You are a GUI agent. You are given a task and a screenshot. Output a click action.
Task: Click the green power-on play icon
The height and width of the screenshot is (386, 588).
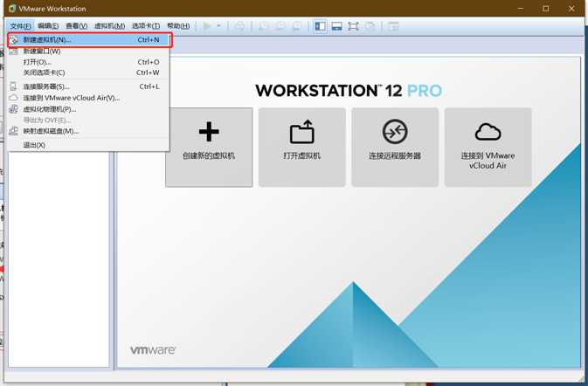[206, 26]
